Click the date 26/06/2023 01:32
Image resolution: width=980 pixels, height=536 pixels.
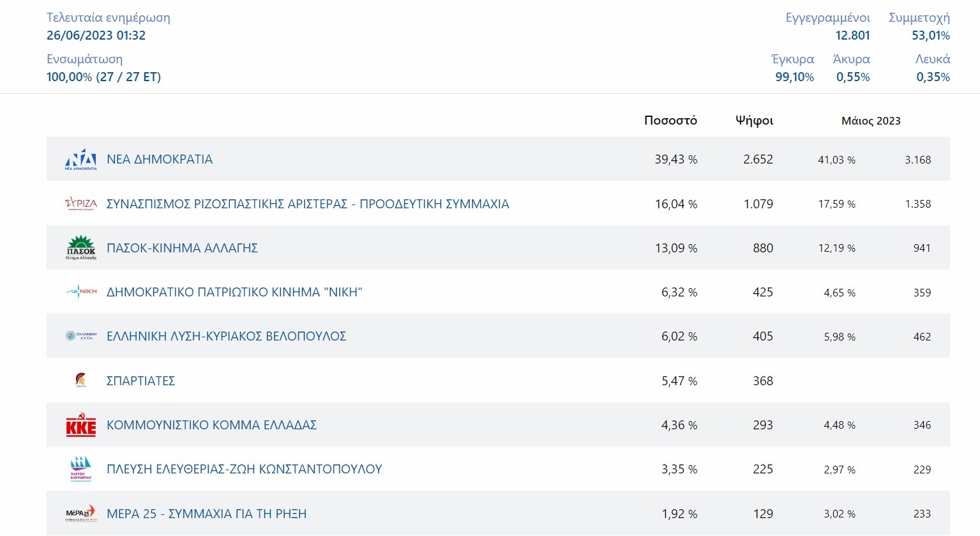click(96, 35)
